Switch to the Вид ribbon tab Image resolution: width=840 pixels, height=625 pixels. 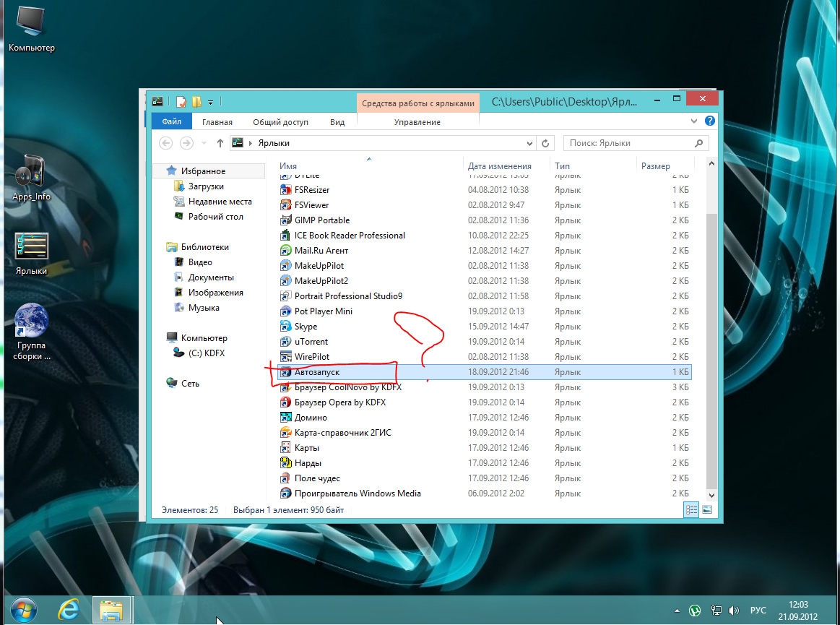click(x=337, y=122)
